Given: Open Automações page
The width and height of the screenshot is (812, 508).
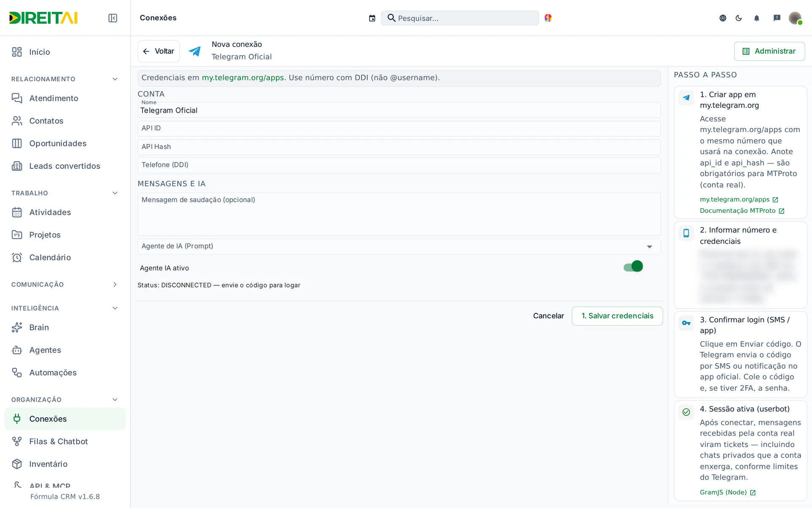Looking at the screenshot, I should [x=65, y=373].
